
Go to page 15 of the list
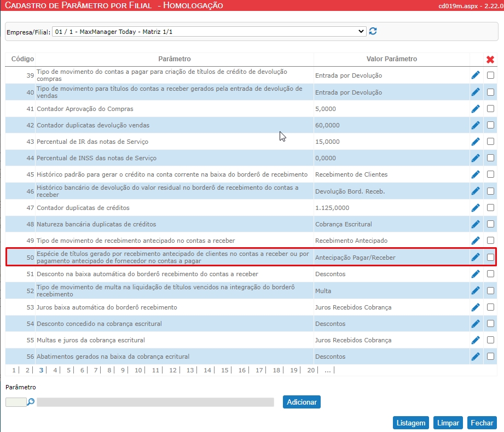pyautogui.click(x=224, y=370)
